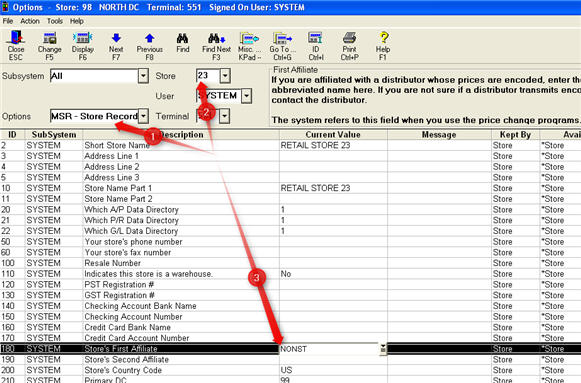Expand the Subsystem dropdown arrow
This screenshot has height=383, width=581.
(x=143, y=76)
